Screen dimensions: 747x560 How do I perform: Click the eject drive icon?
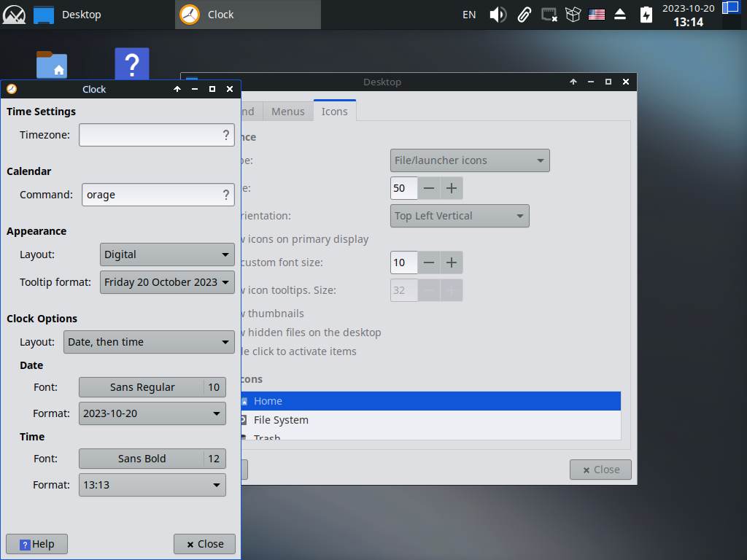(620, 15)
